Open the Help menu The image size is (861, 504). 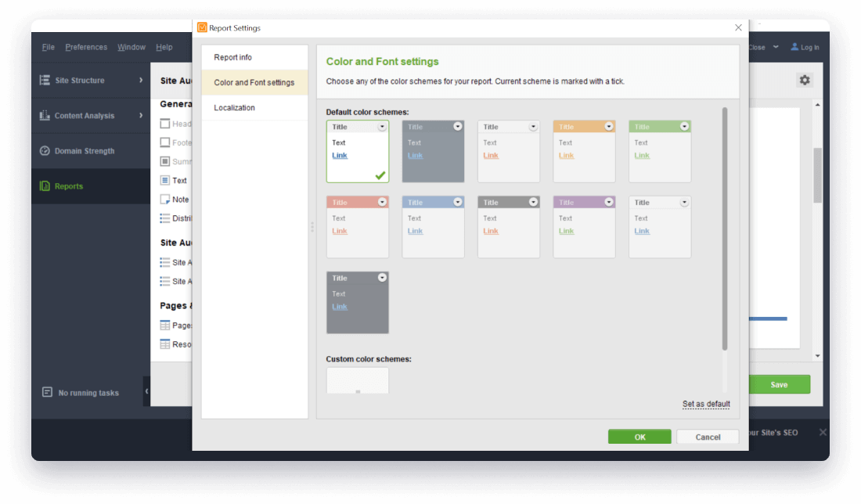(164, 47)
